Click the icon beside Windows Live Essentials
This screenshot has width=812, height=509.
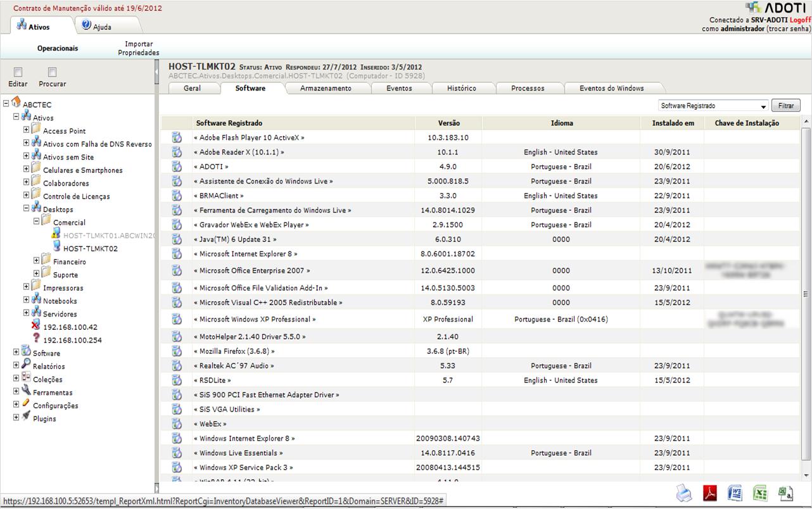(x=177, y=453)
